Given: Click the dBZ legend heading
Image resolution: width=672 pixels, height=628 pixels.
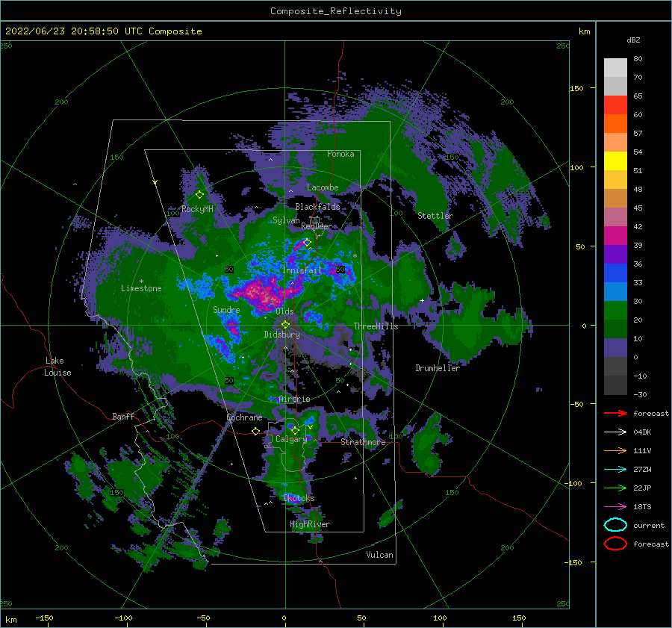Looking at the screenshot, I should pyautogui.click(x=633, y=40).
